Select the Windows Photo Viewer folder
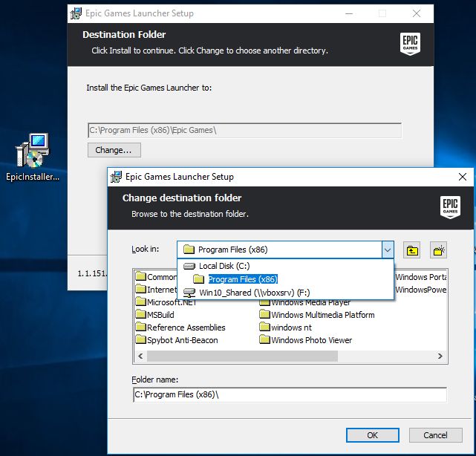476x456 pixels. click(306, 340)
